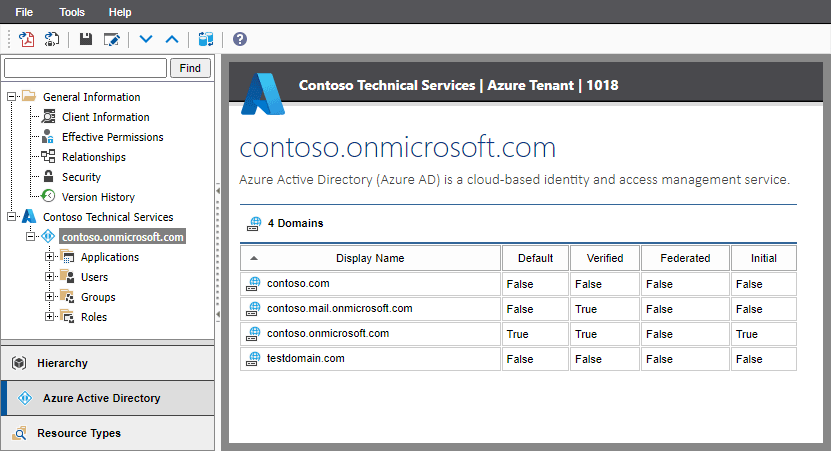Click the edit notes toolbar icon
Viewport: 831px width, 451px height.
(x=112, y=39)
